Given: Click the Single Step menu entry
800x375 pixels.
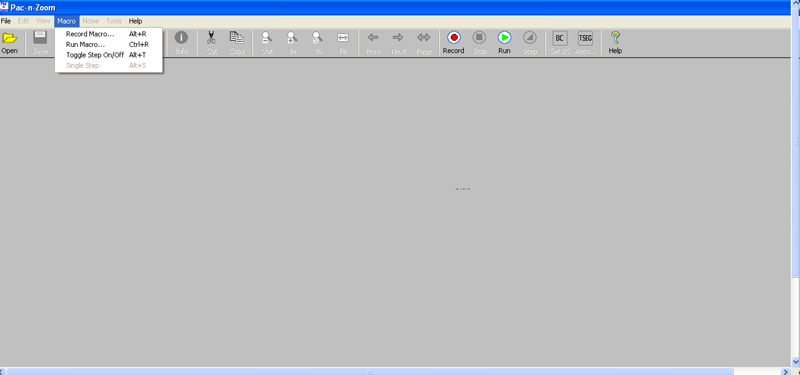Looking at the screenshot, I should click(109, 65).
